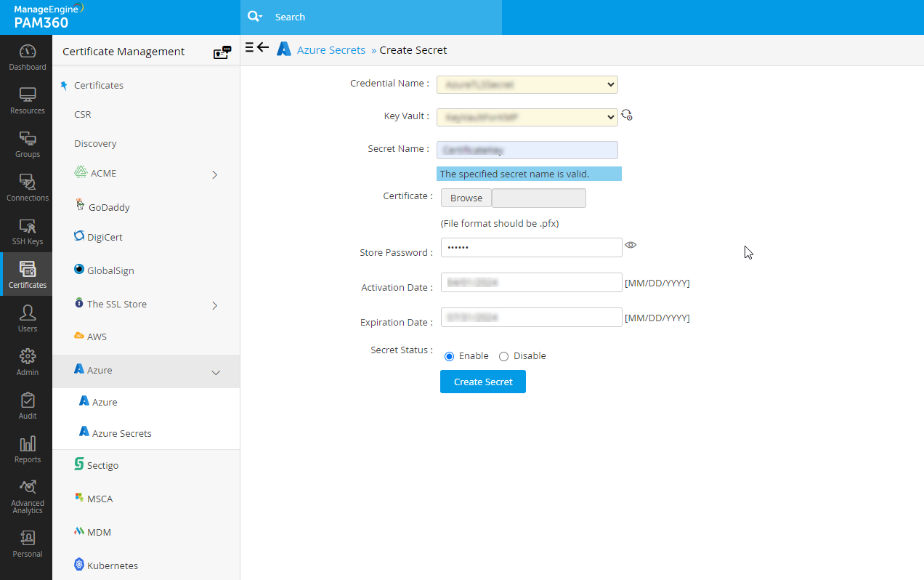Click the Create Secret button

tap(482, 382)
